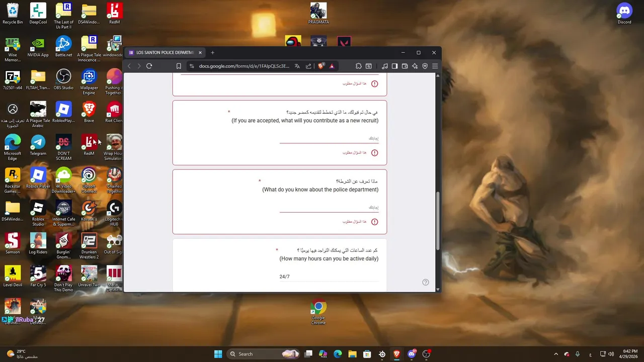Click answer field for new recruit contribution question

tap(329, 138)
